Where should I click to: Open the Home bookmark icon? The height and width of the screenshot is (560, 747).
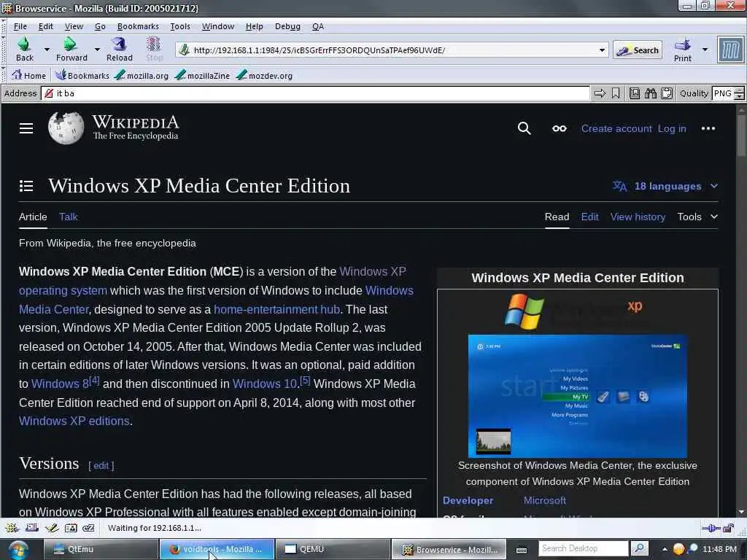pyautogui.click(x=17, y=75)
